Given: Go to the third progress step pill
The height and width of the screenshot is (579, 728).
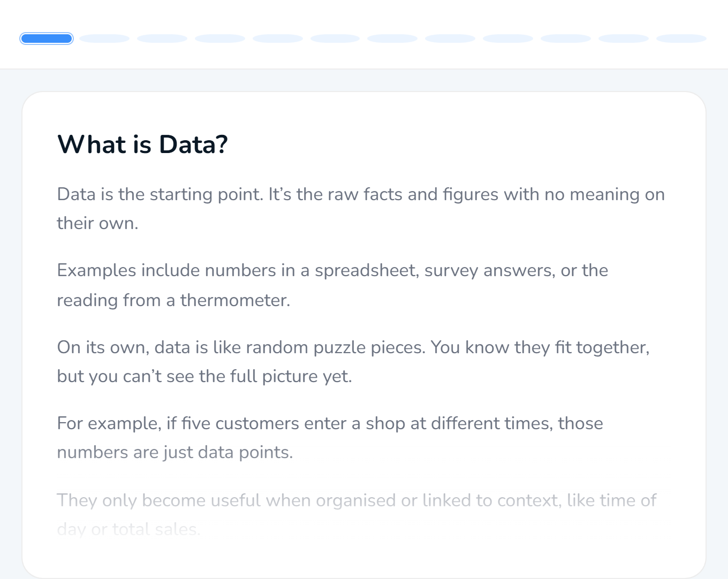Looking at the screenshot, I should pyautogui.click(x=162, y=39).
